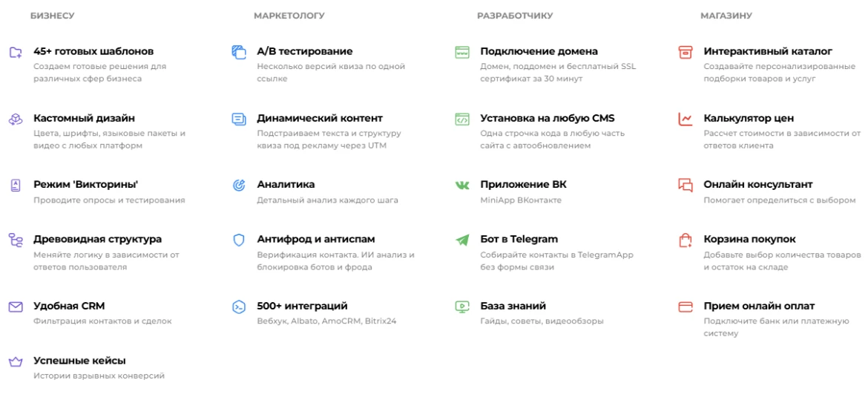This screenshot has height=400, width=868.
Task: Click the VK logo icon
Action: (462, 185)
